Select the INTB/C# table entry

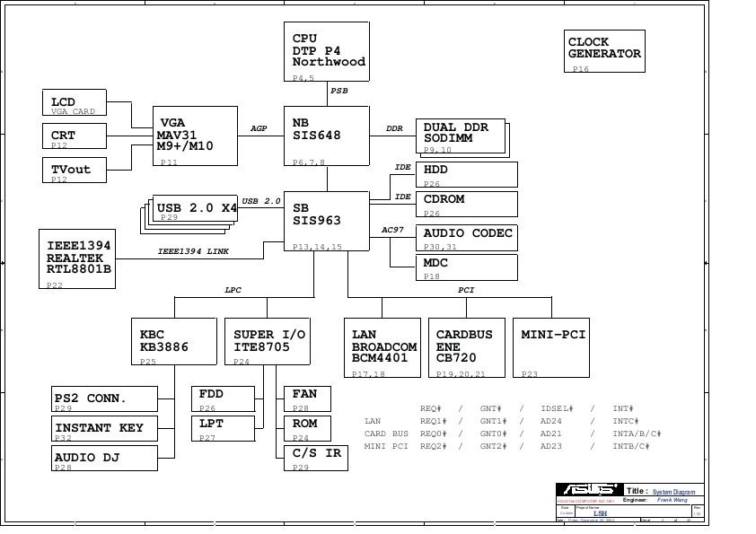coord(631,446)
